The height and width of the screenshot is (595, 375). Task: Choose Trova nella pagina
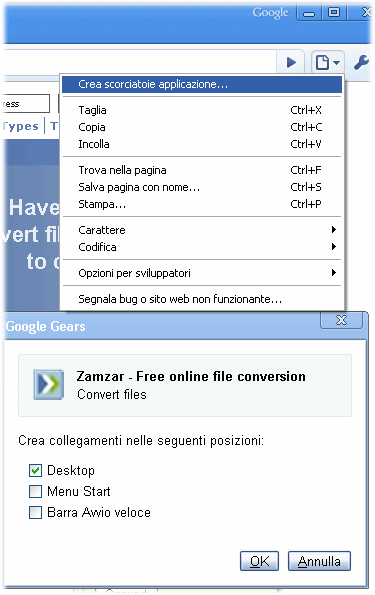(x=202, y=170)
